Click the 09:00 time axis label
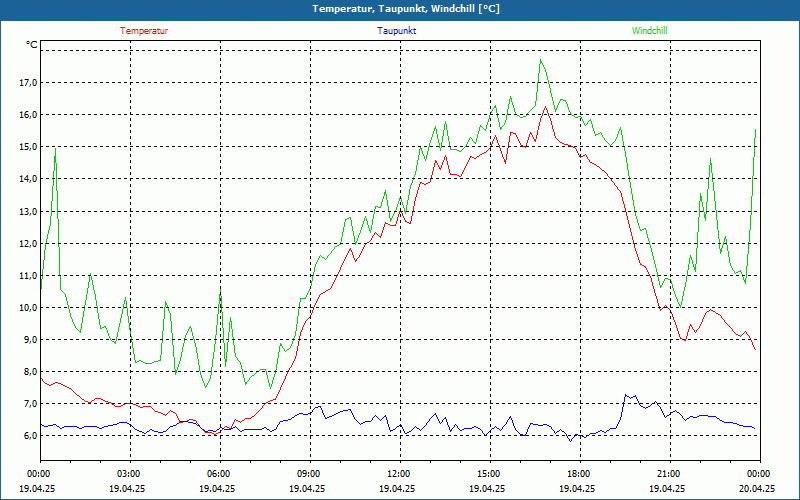Image resolution: width=800 pixels, height=500 pixels. 310,474
